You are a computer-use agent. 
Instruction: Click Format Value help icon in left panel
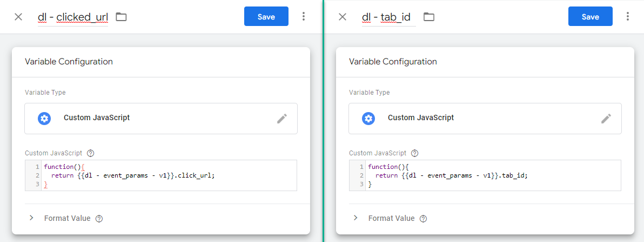click(99, 219)
